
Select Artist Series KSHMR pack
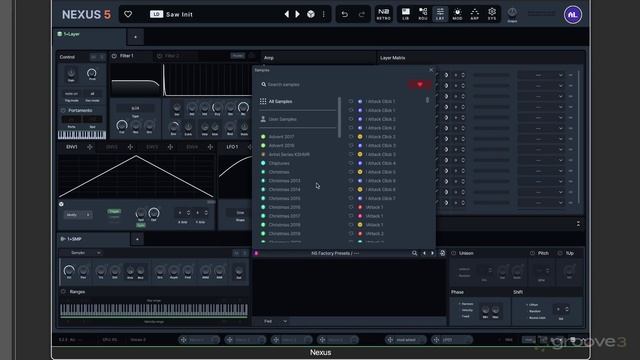click(289, 154)
